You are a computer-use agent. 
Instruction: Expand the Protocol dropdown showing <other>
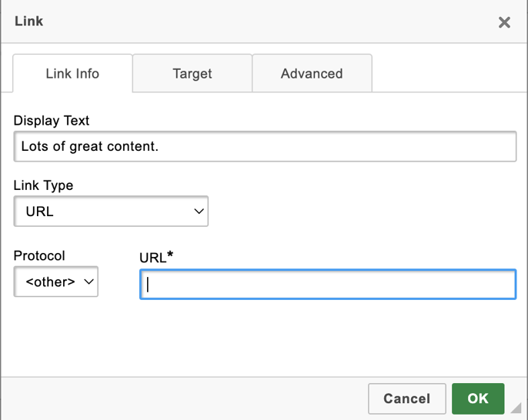[x=56, y=282]
